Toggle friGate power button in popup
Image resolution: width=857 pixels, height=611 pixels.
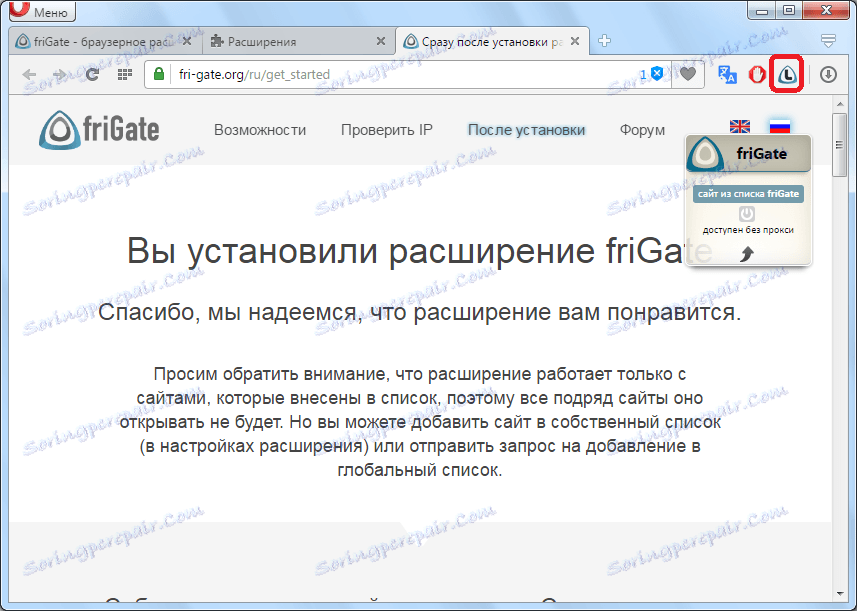[x=747, y=214]
